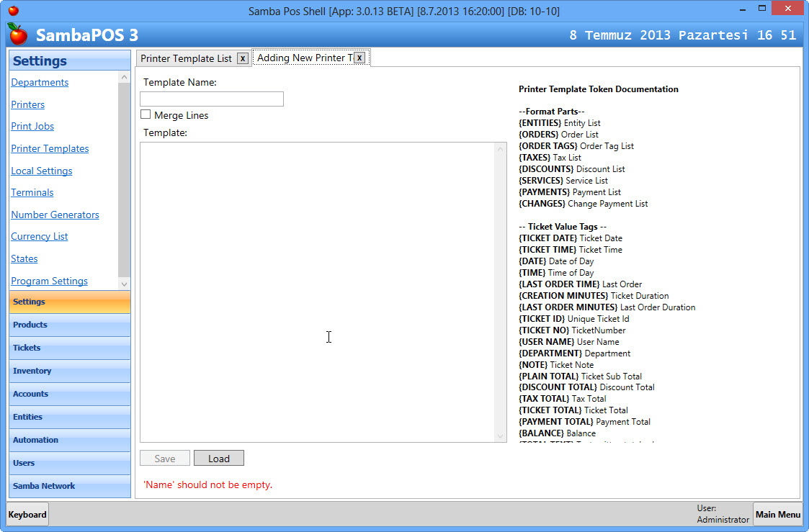Open the Samba Network section

point(69,486)
